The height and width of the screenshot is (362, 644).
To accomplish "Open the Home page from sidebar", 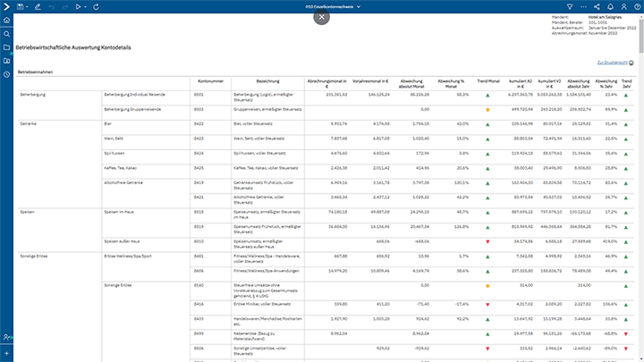I will (x=6, y=20).
